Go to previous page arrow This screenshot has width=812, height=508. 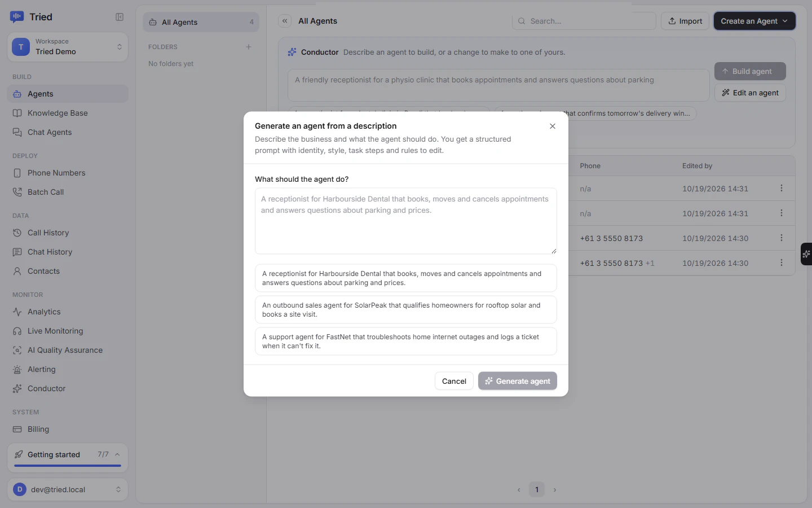tap(519, 490)
